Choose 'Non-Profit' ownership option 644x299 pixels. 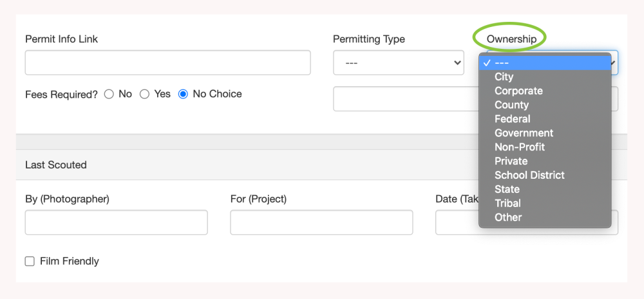pos(519,147)
